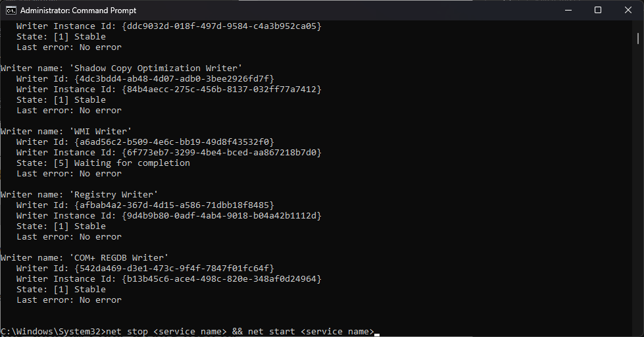
Task: Click the Registry Writer's Writer Id GUID
Action: pyautogui.click(x=174, y=205)
